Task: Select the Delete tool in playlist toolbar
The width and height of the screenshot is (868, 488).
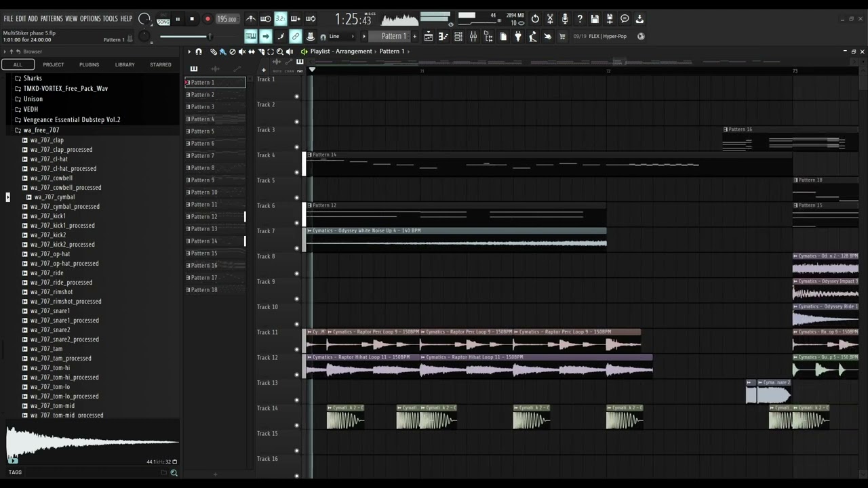Action: pyautogui.click(x=233, y=52)
